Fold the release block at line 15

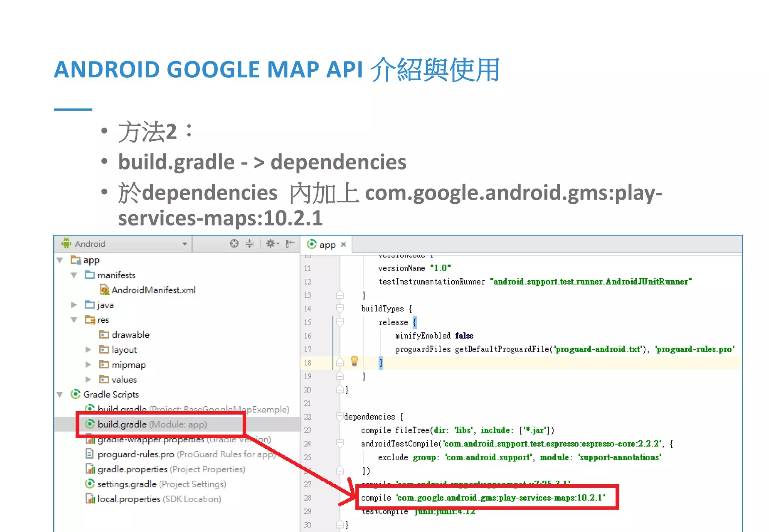[x=340, y=322]
